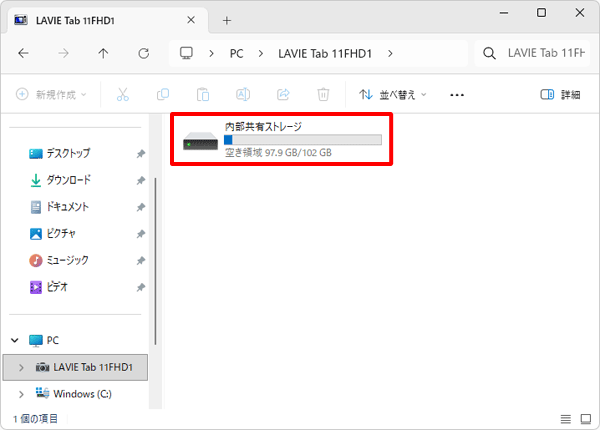The width and height of the screenshot is (600, 430).
Task: Close the LAVIE Tab 11FHD1 tab
Action: [191, 20]
